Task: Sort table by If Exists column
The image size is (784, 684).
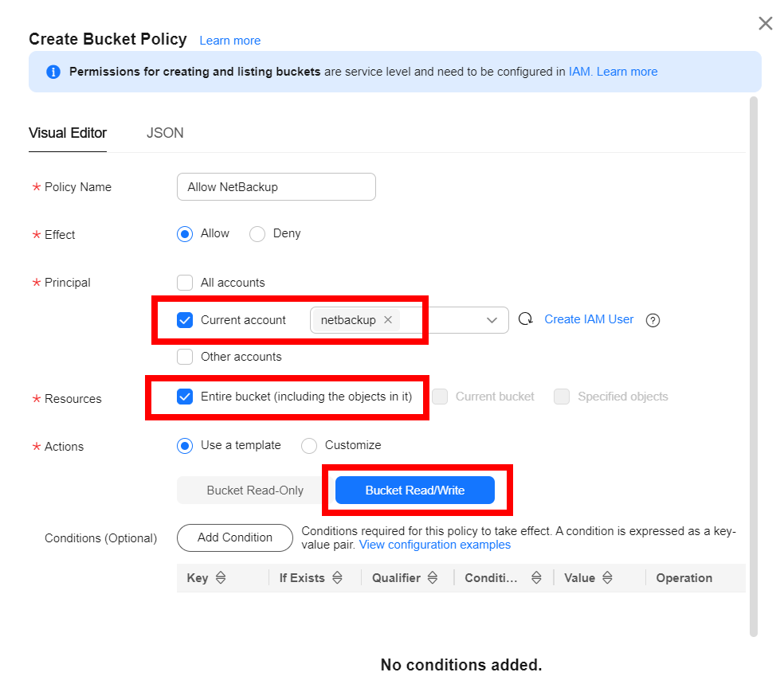Action: click(337, 578)
